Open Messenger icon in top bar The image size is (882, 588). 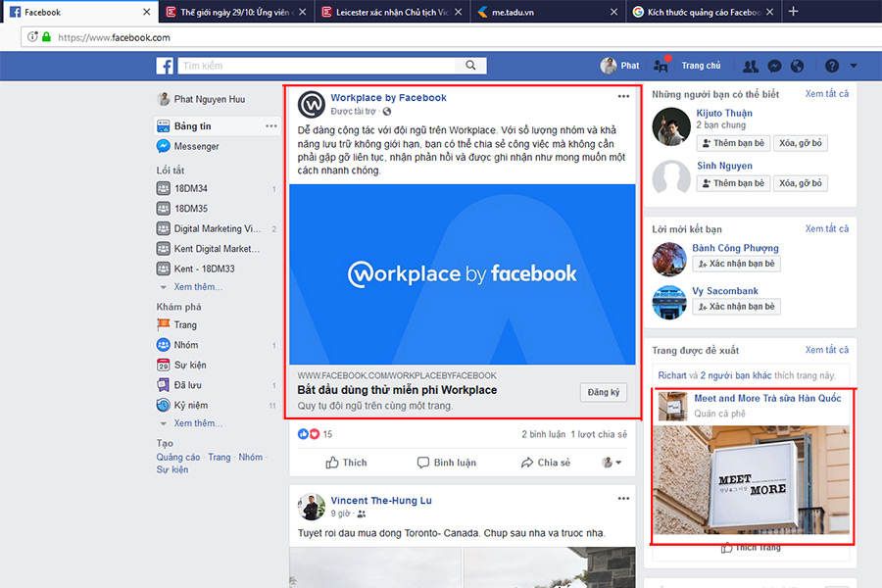(x=774, y=67)
